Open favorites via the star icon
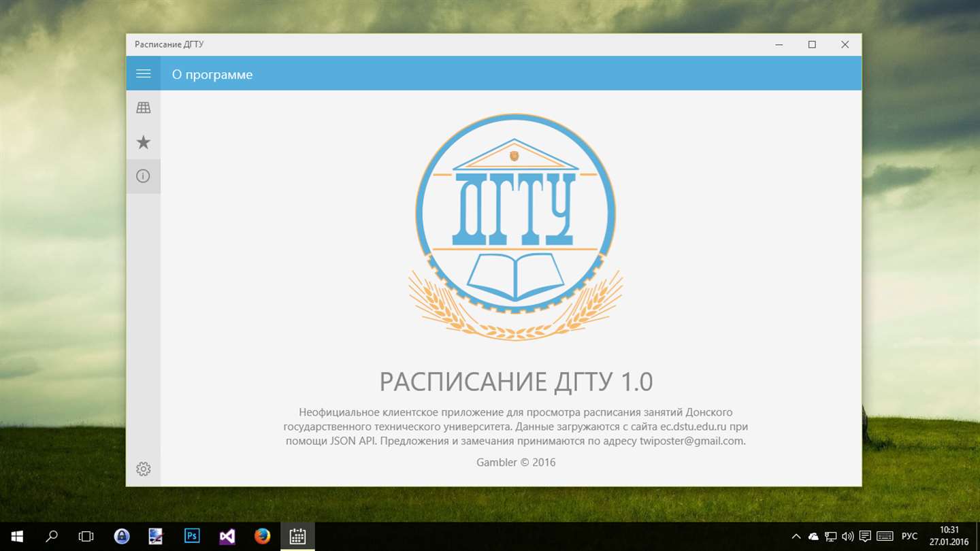Screen dimensions: 980x551 coord(143,142)
